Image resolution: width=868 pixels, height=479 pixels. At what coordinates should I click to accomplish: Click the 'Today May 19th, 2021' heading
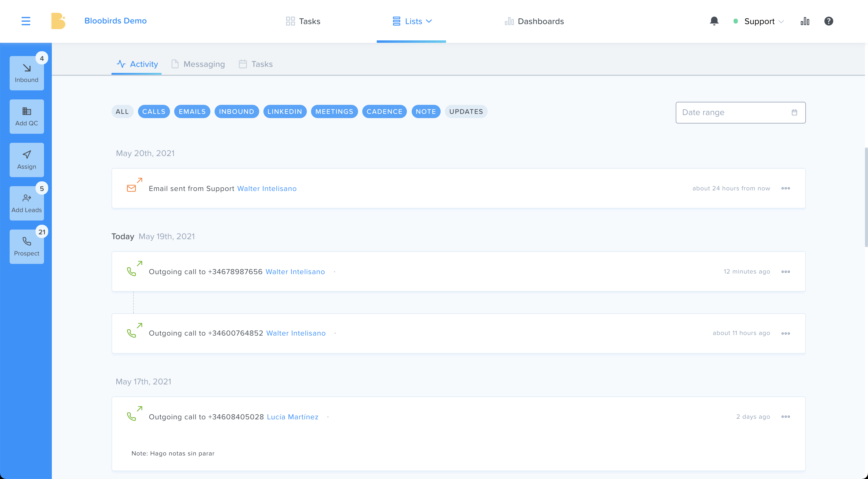tap(153, 236)
